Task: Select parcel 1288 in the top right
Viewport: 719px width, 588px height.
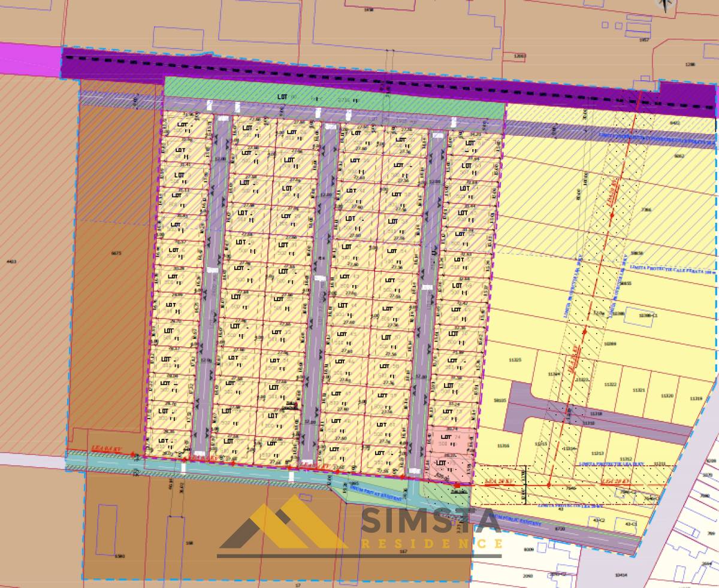Action: 691,64
